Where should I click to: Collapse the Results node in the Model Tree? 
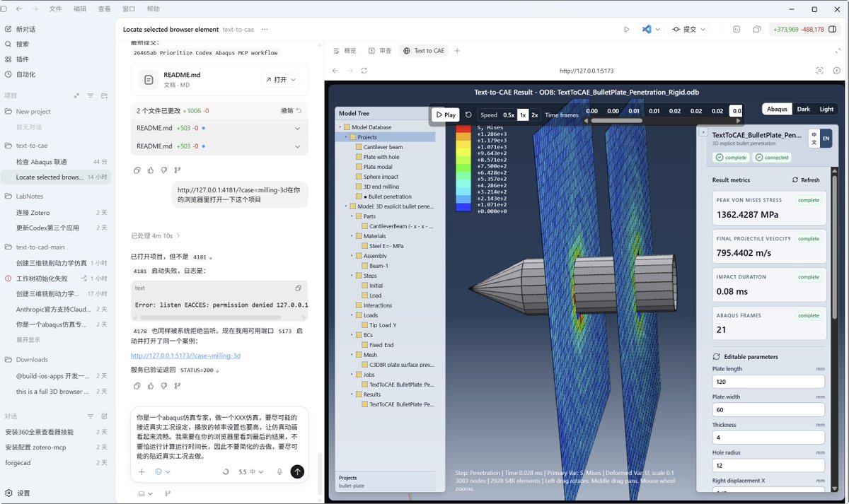pyautogui.click(x=352, y=394)
